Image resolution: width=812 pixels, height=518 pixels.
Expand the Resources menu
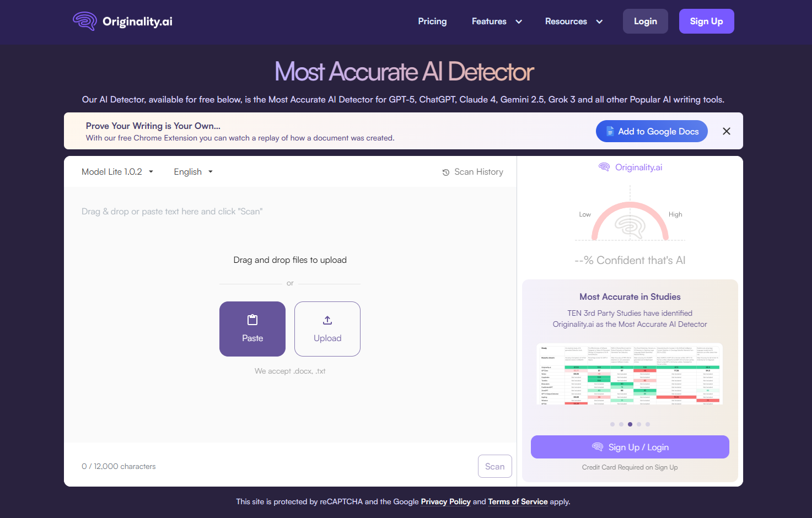click(x=574, y=21)
